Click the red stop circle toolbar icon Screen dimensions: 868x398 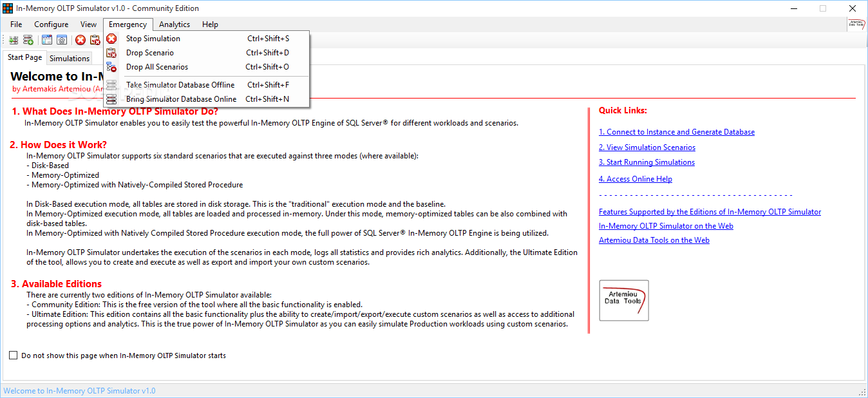(x=80, y=40)
